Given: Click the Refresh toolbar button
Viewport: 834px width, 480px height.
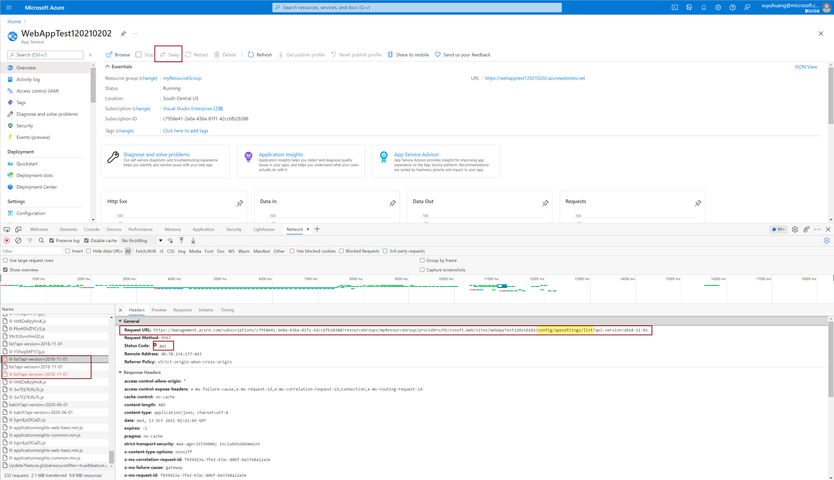Looking at the screenshot, I should 260,55.
